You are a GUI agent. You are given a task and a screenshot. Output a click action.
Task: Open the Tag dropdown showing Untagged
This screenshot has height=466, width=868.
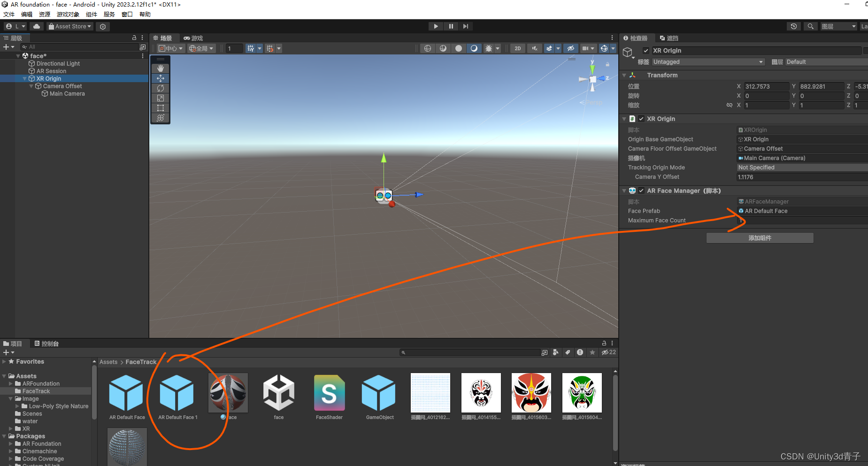708,62
